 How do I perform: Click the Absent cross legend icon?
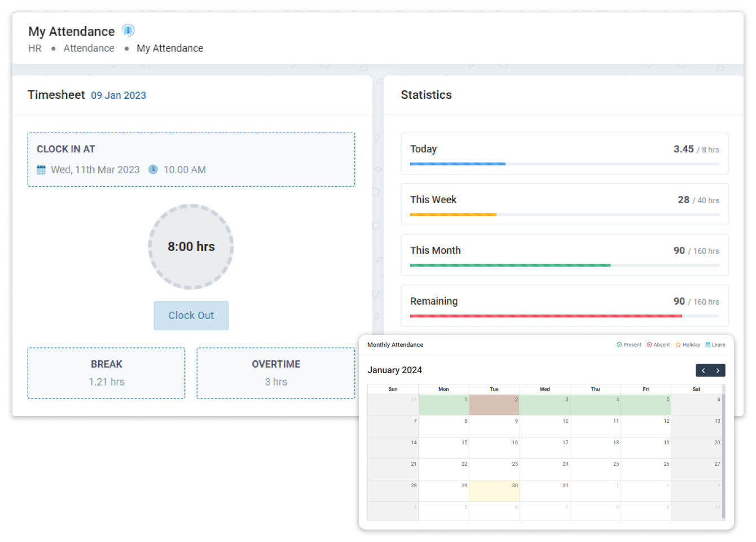click(x=649, y=345)
